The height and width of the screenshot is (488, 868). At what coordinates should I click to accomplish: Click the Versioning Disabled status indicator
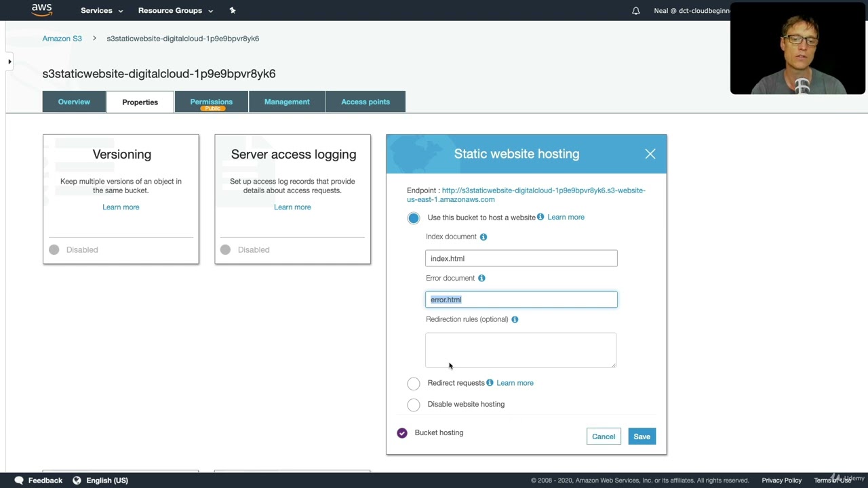coord(54,250)
